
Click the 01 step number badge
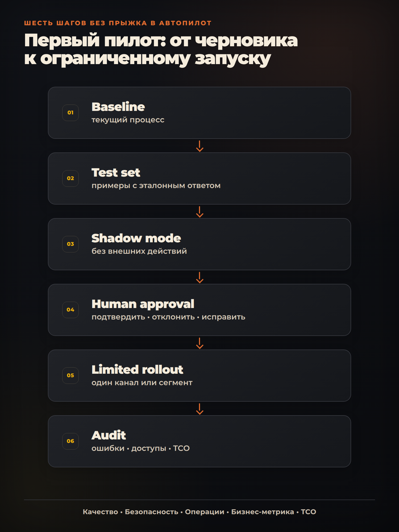coord(70,113)
